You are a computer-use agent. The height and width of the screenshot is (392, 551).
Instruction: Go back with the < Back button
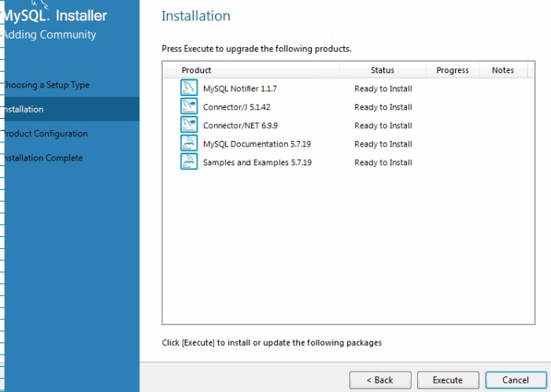pos(380,380)
